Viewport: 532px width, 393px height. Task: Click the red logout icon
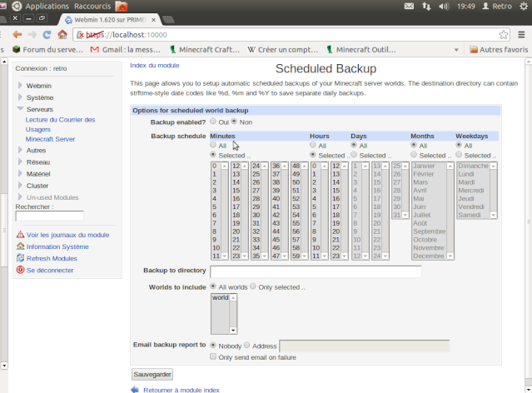[20, 270]
